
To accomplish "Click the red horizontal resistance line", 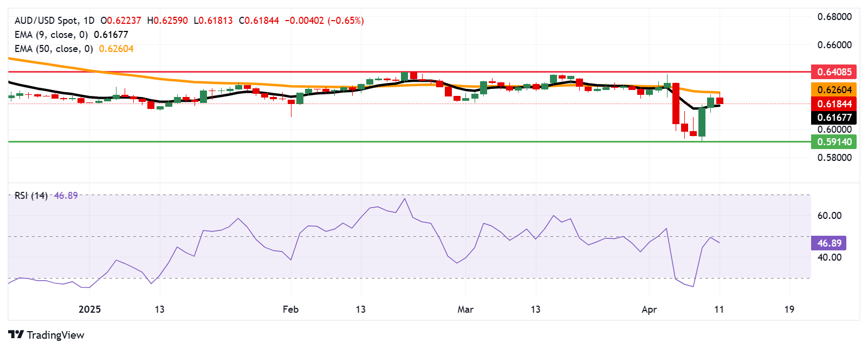I will click(x=409, y=71).
